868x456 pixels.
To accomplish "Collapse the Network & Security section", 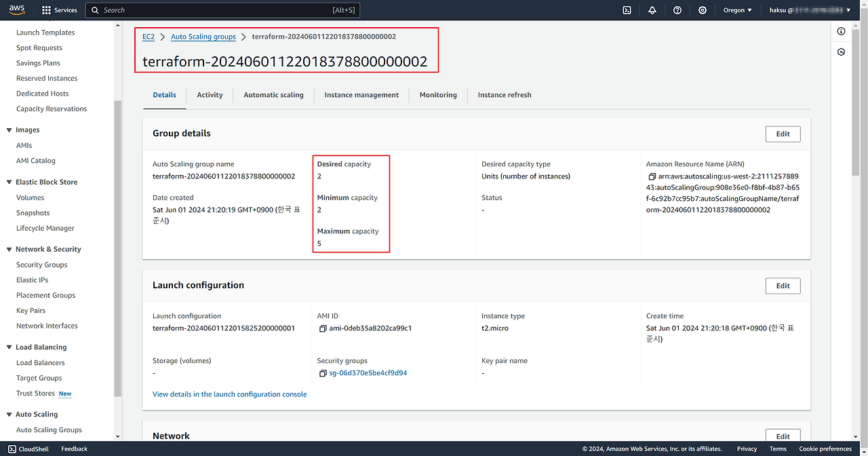I will tap(9, 250).
